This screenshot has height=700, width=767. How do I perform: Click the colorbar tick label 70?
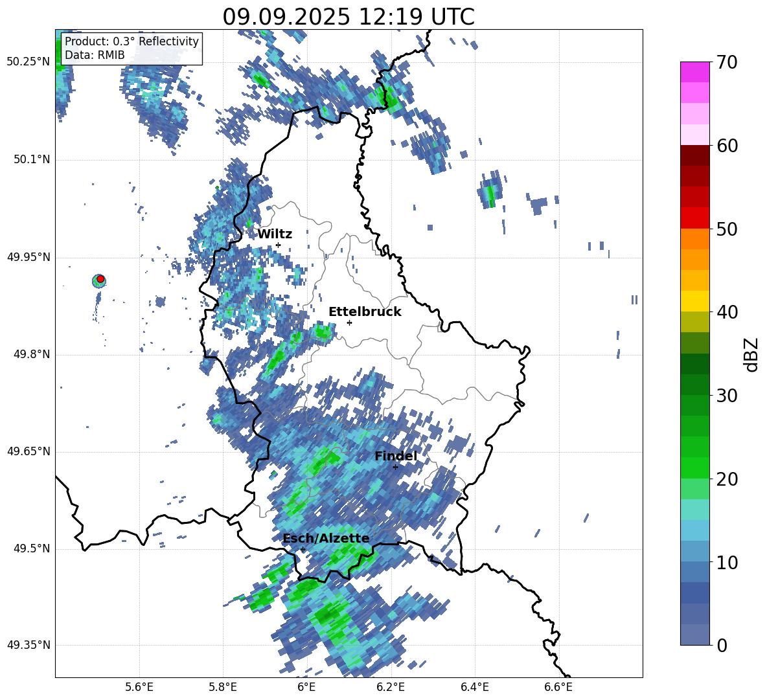727,63
